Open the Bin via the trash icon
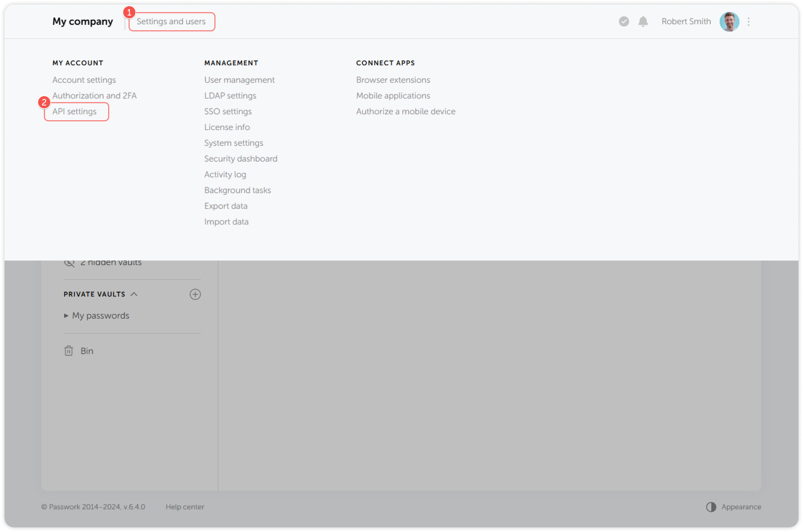803x532 pixels. (x=69, y=351)
